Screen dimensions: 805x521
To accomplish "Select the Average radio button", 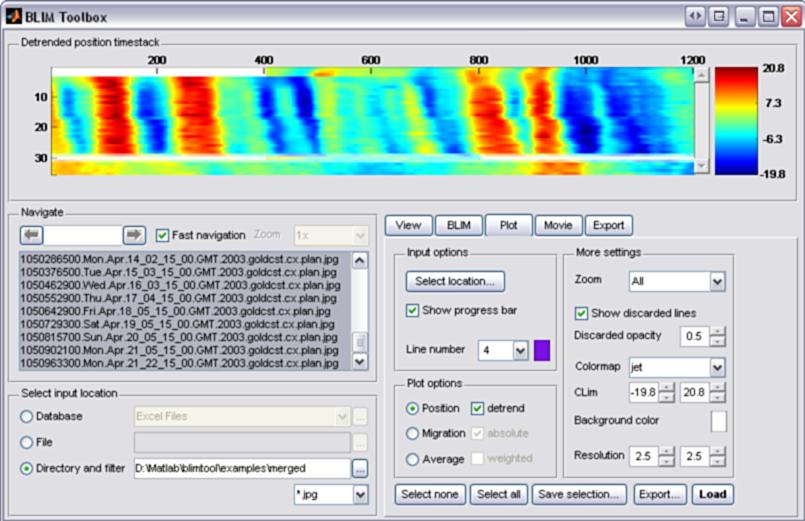I will [x=412, y=459].
